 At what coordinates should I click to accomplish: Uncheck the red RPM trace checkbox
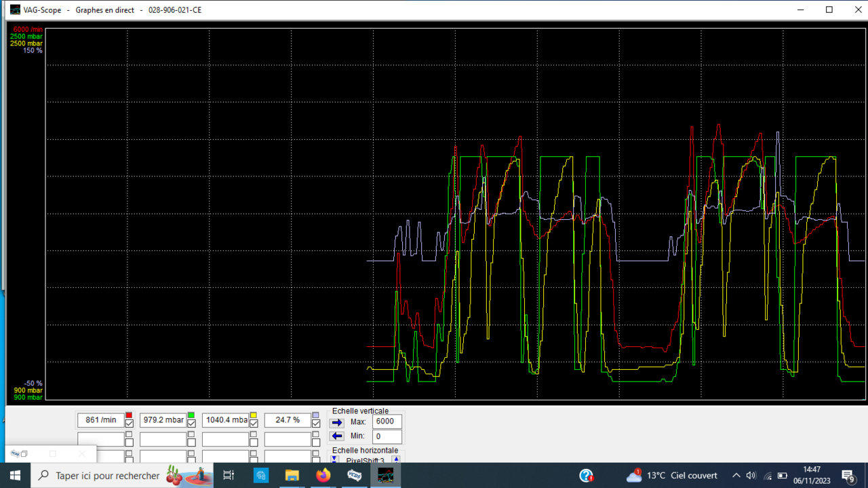pos(129,424)
